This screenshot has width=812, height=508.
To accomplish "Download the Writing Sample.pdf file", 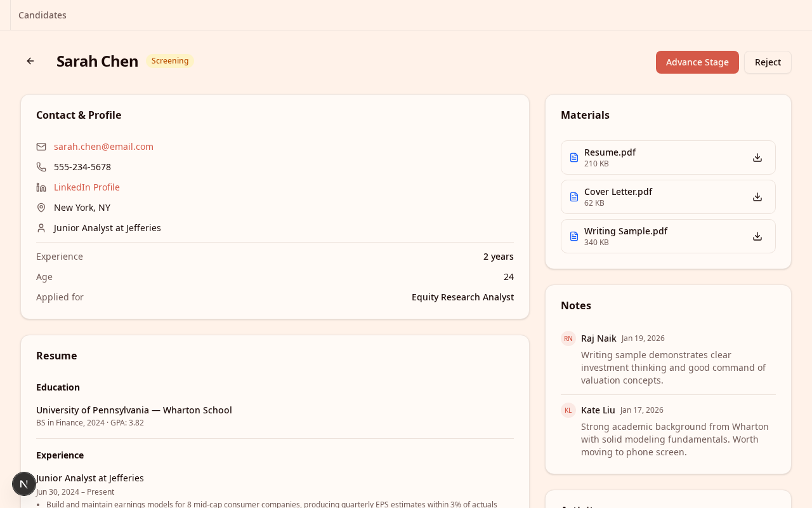I will 757,236.
